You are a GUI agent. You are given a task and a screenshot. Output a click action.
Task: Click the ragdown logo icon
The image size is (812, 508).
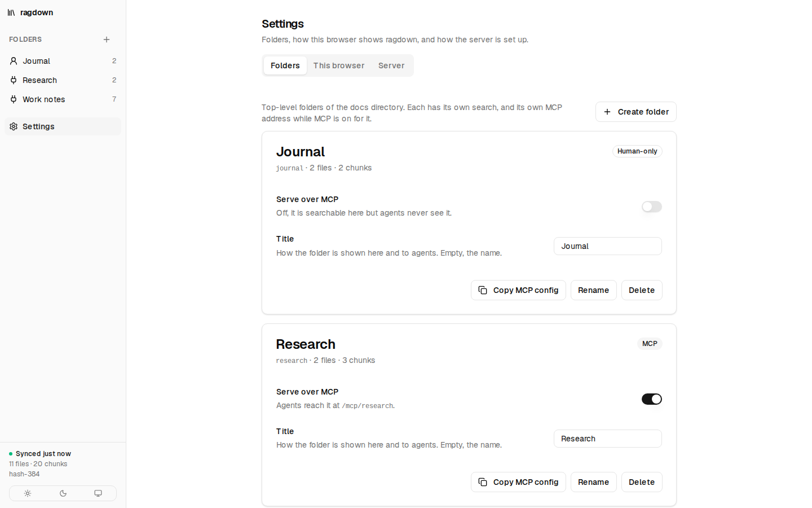click(x=11, y=12)
